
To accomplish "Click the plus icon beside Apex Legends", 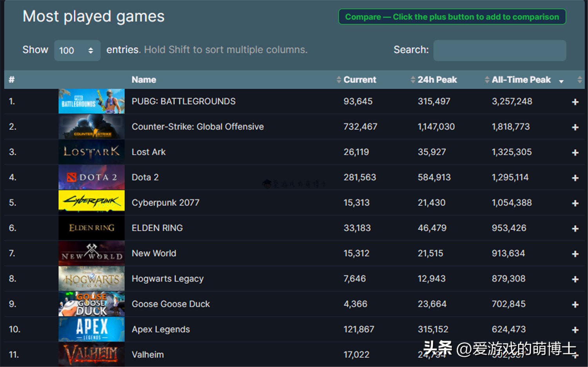I will point(575,329).
